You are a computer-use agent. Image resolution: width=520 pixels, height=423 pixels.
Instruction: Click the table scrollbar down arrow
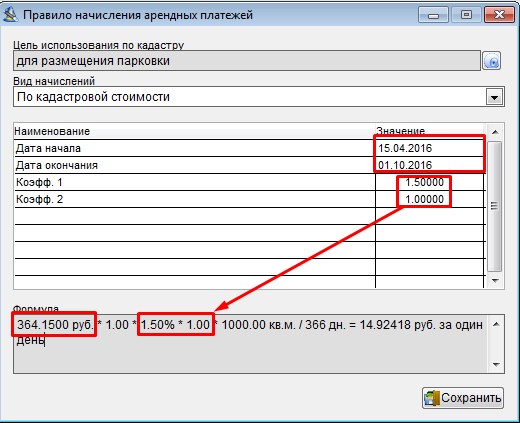tap(495, 281)
